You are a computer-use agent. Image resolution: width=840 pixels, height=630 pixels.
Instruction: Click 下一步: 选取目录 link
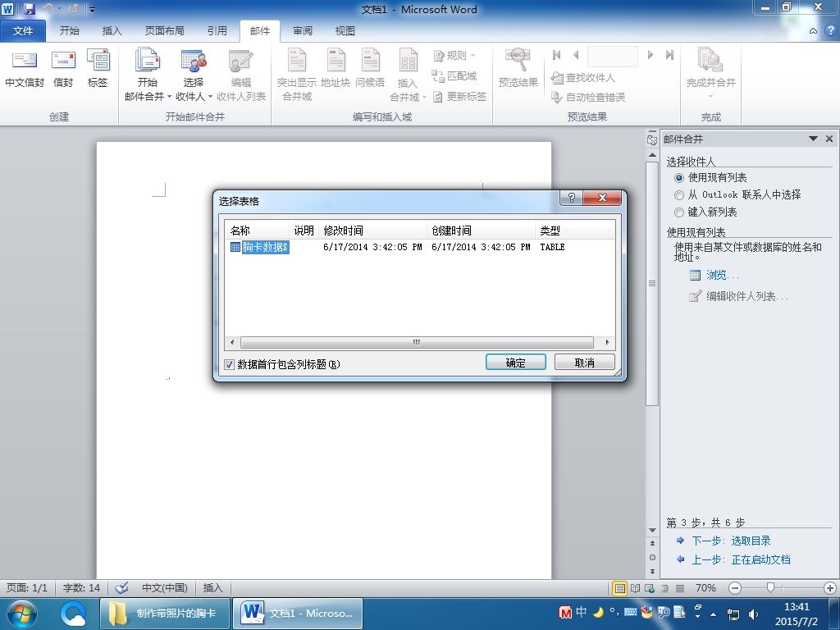coord(731,541)
